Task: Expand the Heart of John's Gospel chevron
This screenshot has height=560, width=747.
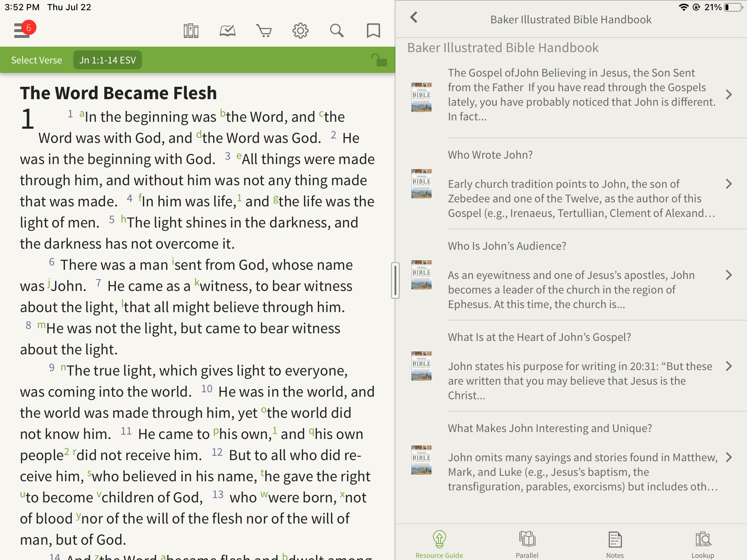Action: tap(729, 366)
